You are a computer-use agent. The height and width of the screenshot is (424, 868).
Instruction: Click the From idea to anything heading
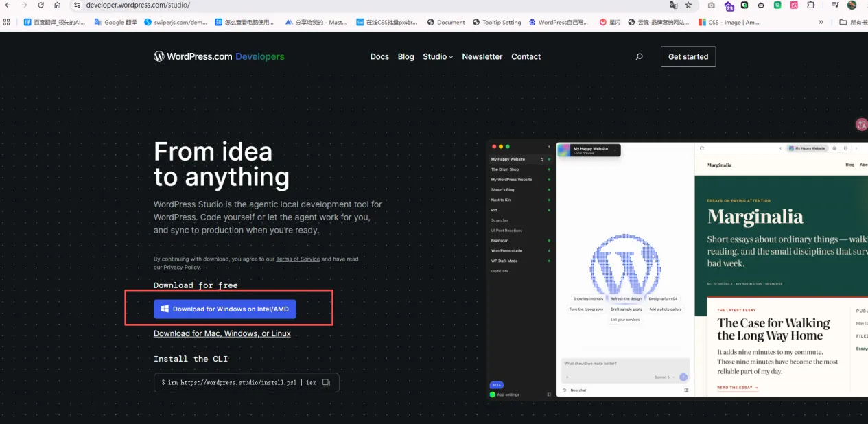[x=222, y=164]
